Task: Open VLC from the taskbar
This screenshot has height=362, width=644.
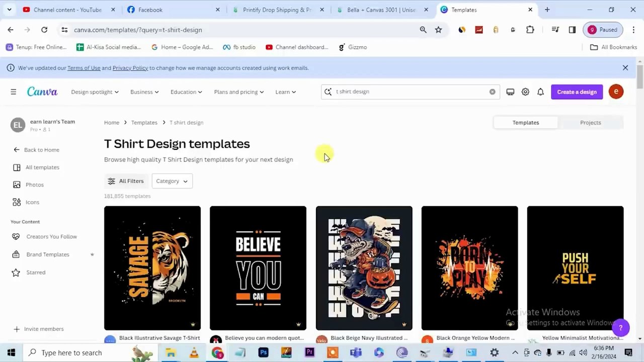Action: pos(194,352)
